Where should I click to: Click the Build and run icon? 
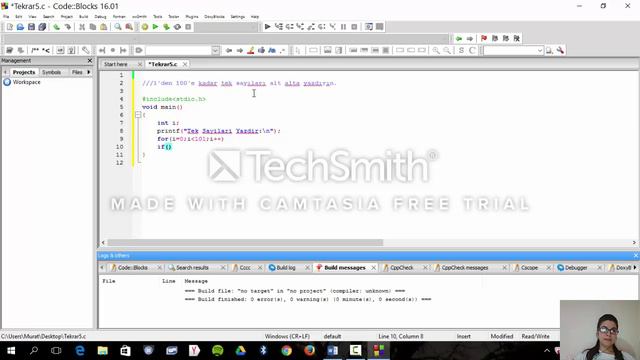coord(166,27)
